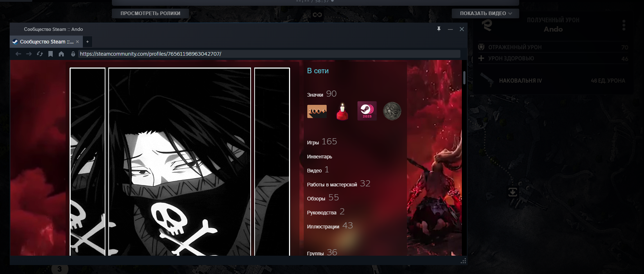Go back in Steam overlay browser
The width and height of the screenshot is (644, 274).
(18, 54)
